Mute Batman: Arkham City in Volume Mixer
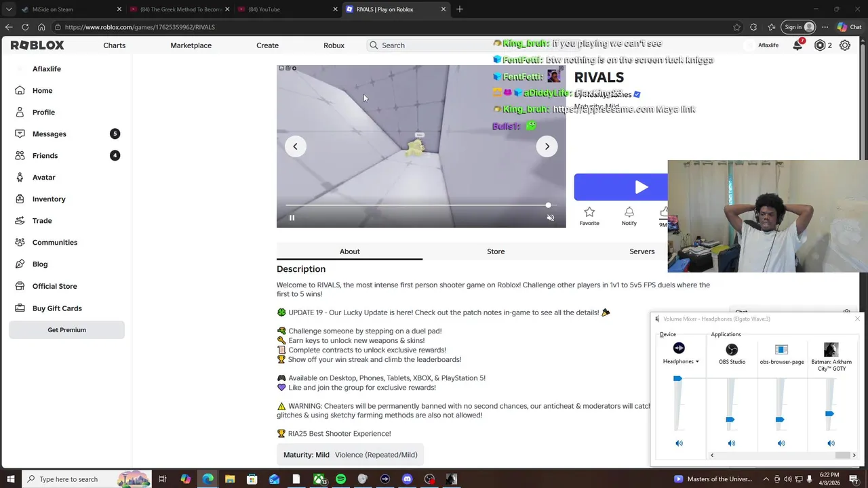Image resolution: width=868 pixels, height=488 pixels. click(x=831, y=443)
